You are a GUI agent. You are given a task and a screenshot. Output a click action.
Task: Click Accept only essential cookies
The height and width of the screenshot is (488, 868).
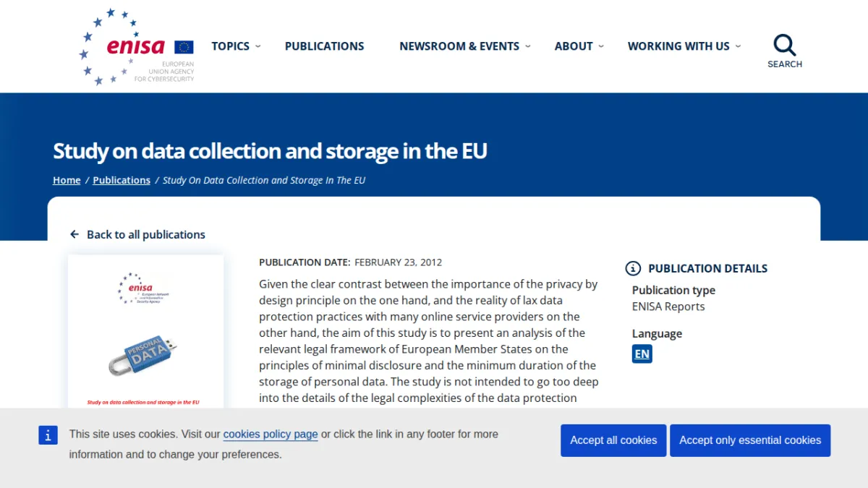pos(750,440)
